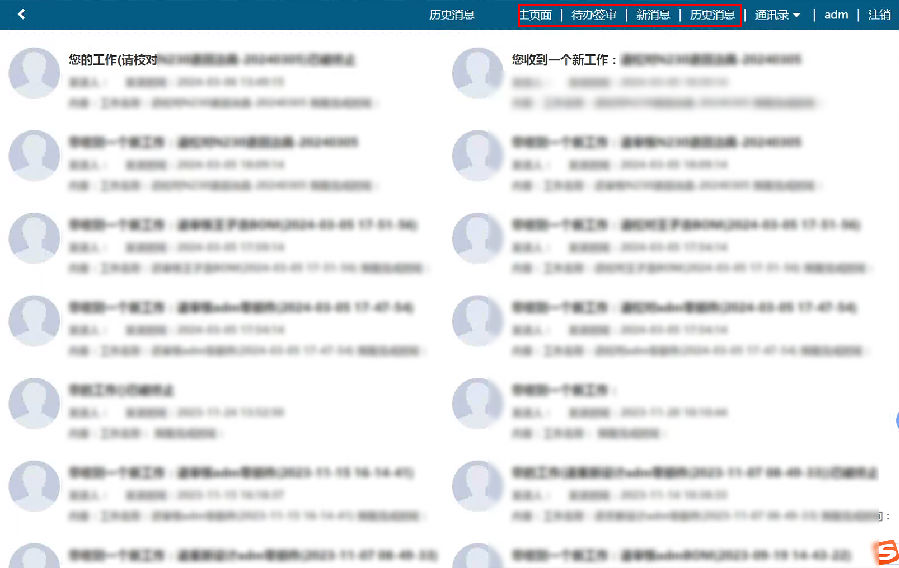Select 历史消息 link beside 通讯录
Viewport: 899px width, 568px height.
[712, 15]
